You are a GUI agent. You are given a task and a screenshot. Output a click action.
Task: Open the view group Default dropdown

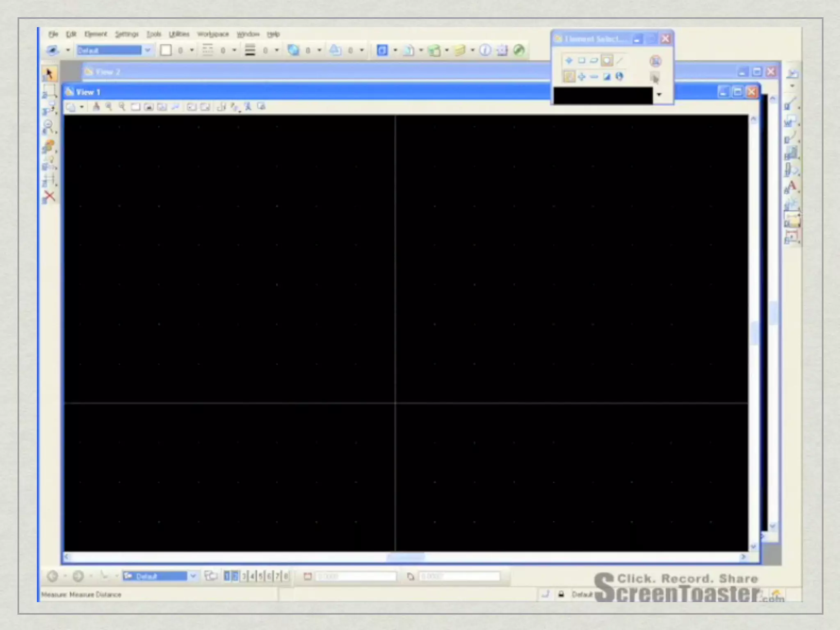click(x=193, y=576)
